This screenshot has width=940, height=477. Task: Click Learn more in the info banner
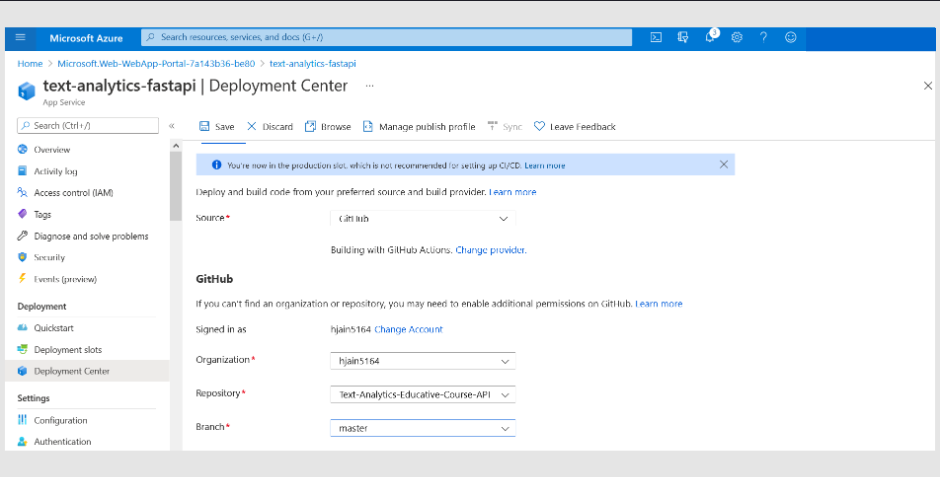(544, 165)
